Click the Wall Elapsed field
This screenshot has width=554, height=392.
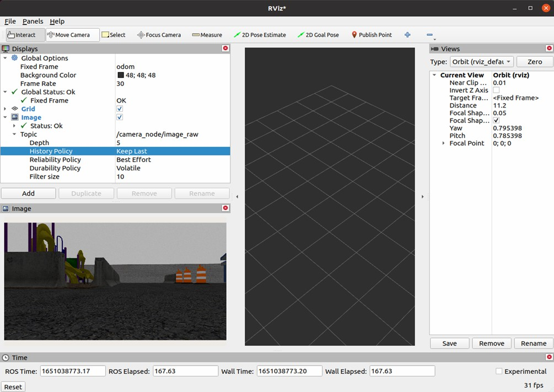click(x=402, y=371)
